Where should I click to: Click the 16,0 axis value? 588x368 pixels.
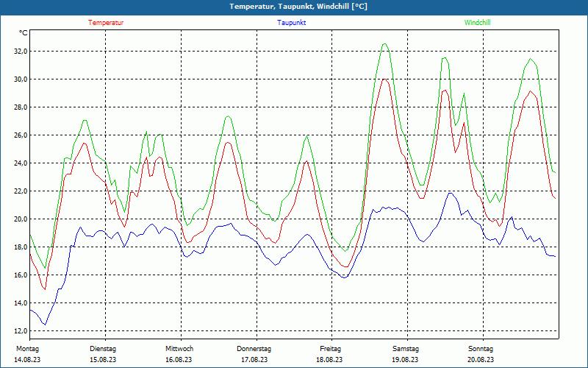pos(21,275)
